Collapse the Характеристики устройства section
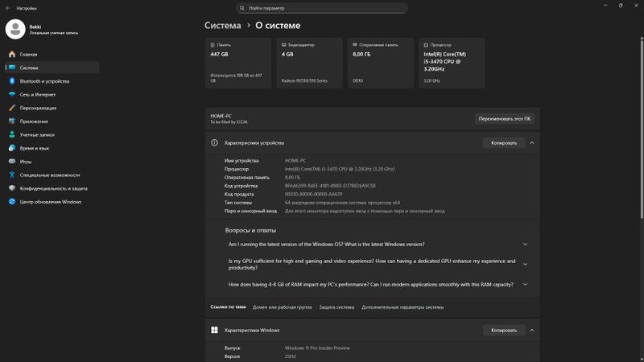The image size is (644, 362). click(x=532, y=143)
